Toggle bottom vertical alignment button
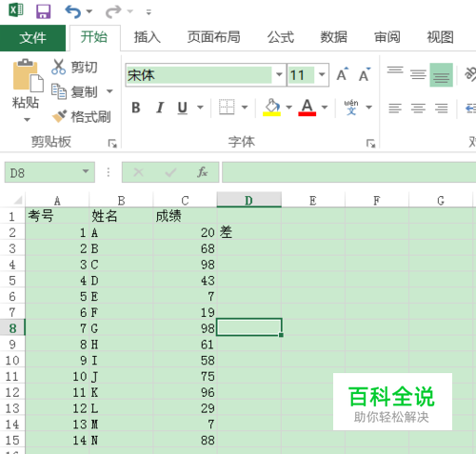476x454 pixels. coord(441,75)
